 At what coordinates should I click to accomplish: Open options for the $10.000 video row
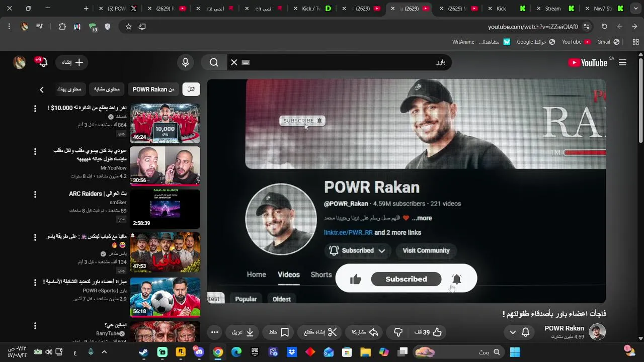click(x=35, y=109)
